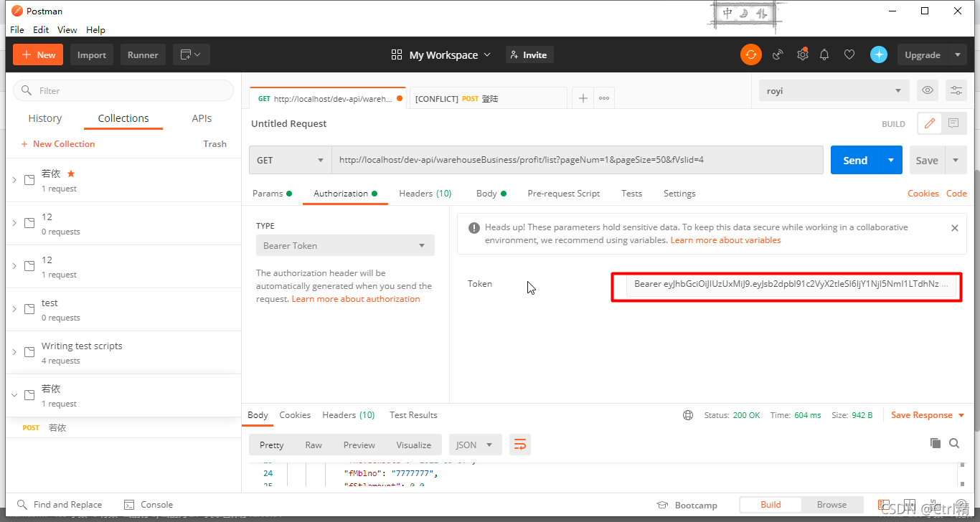This screenshot has height=522, width=980.
Task: Open the Bearer Token type dropdown
Action: tap(345, 245)
